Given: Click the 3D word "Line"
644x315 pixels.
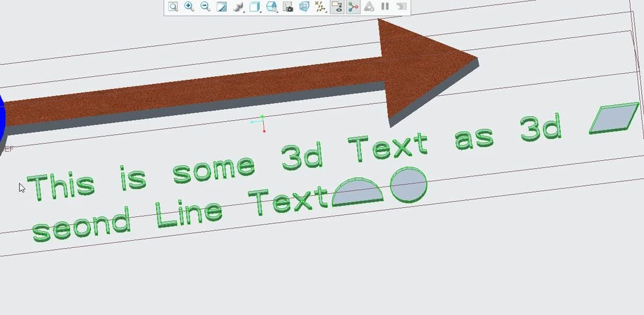Looking at the screenshot, I should 190,212.
